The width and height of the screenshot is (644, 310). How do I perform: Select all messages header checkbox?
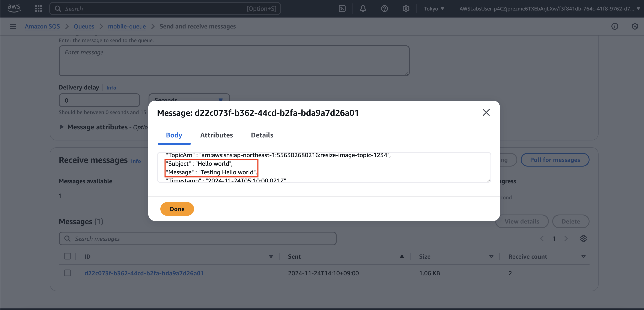click(68, 256)
